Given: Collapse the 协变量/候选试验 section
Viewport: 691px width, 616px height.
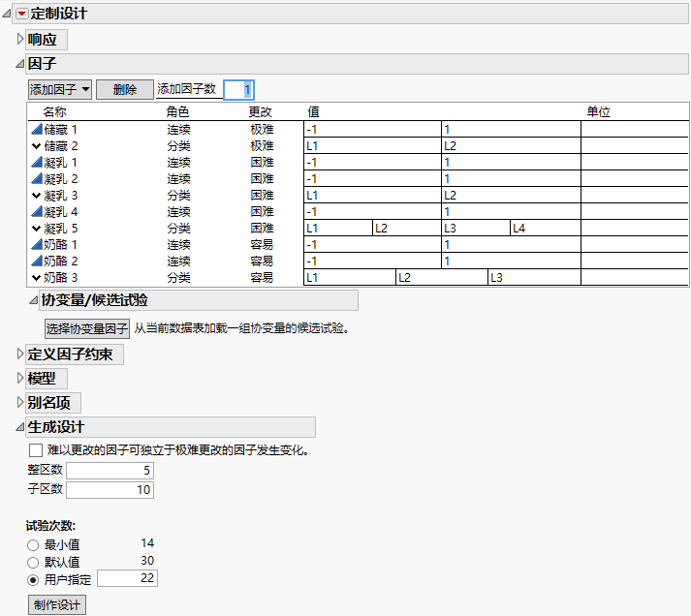Looking at the screenshot, I should point(34,300).
